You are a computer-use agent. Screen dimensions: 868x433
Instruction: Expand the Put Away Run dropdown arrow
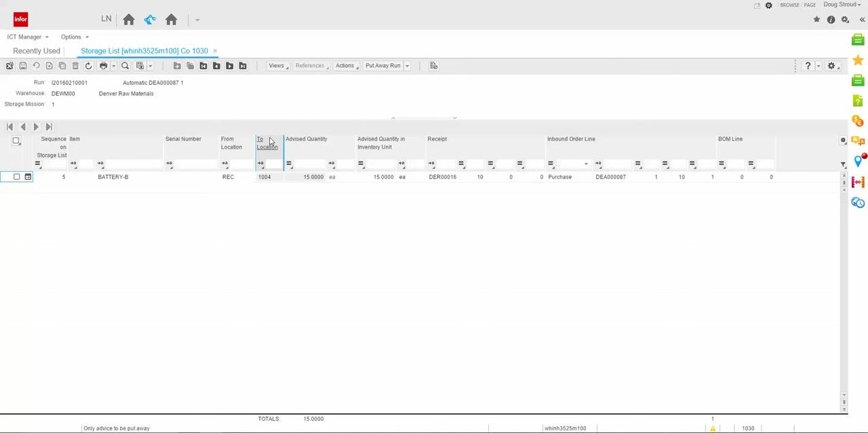(x=407, y=66)
